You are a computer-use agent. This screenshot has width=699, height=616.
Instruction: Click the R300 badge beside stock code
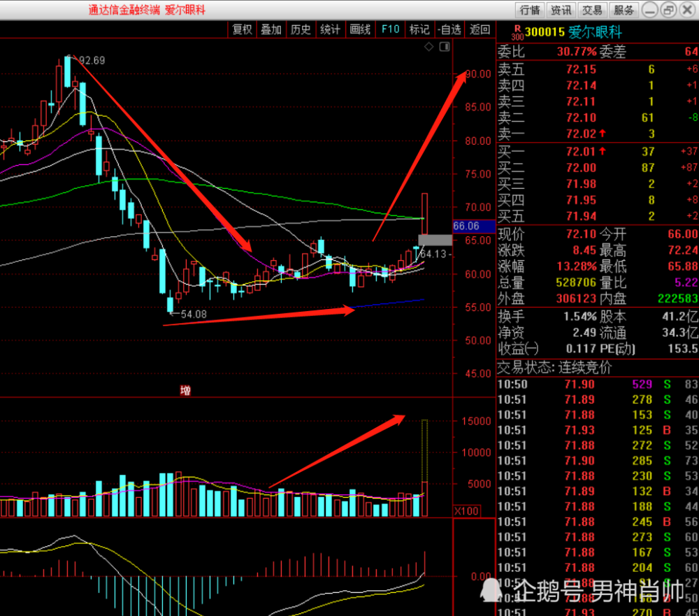[517, 33]
